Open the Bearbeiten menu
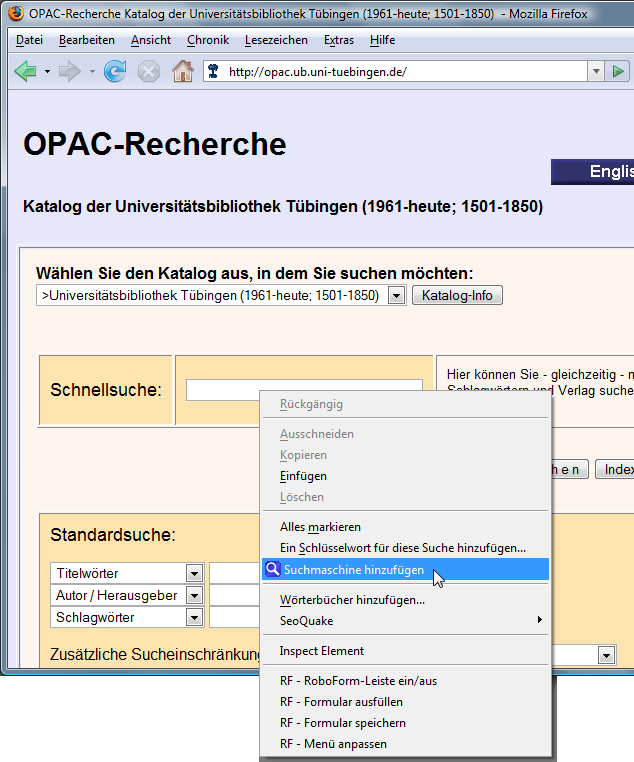The height and width of the screenshot is (762, 634). (86, 40)
